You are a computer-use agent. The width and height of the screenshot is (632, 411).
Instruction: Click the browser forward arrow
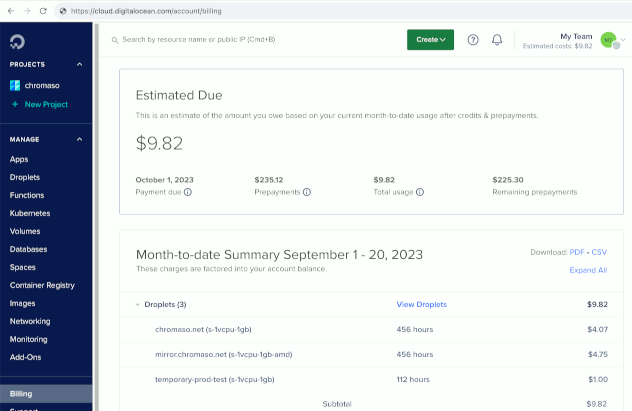click(x=27, y=11)
